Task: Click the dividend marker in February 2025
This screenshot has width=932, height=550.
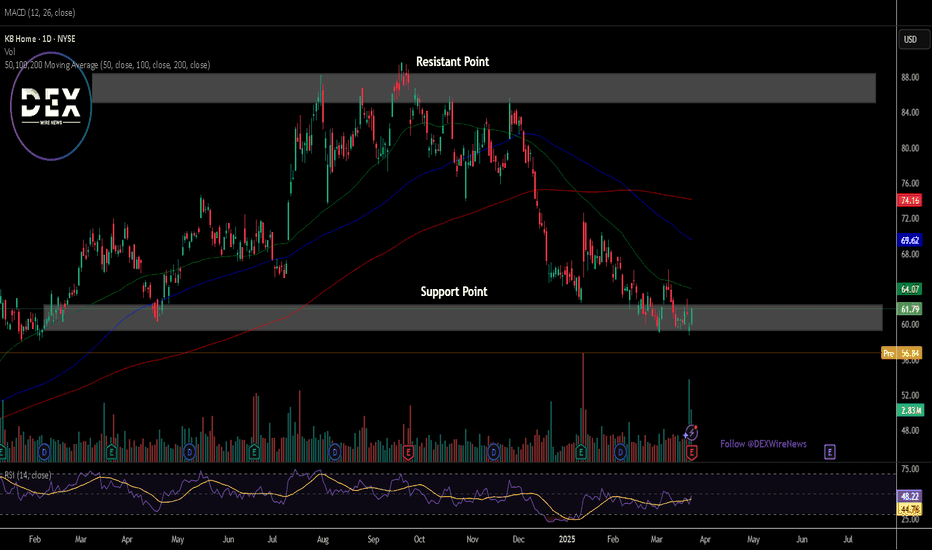Action: 621,452
